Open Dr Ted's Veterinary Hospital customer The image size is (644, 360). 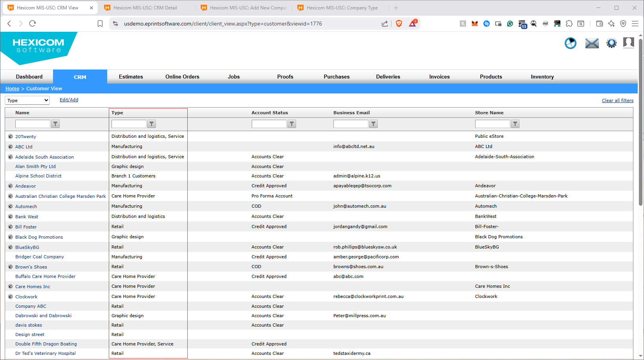(46, 353)
